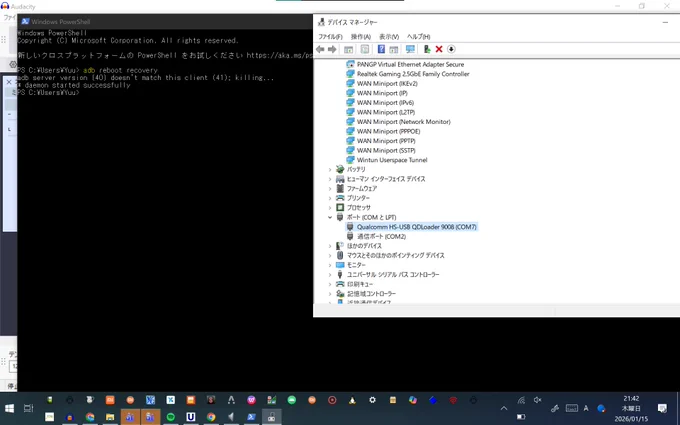Select WAN Miniport (IPv6)
Image resolution: width=680 pixels, height=425 pixels.
pos(385,102)
